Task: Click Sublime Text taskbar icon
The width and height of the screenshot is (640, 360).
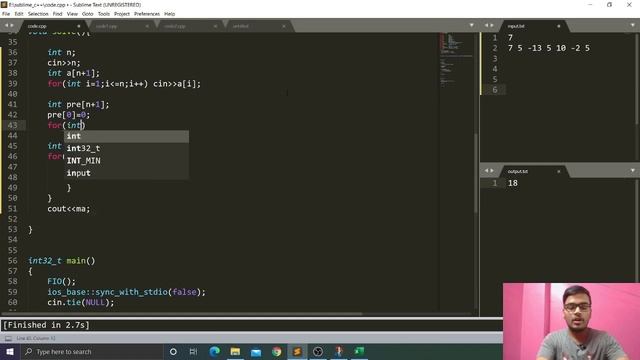Action: pyautogui.click(x=297, y=352)
